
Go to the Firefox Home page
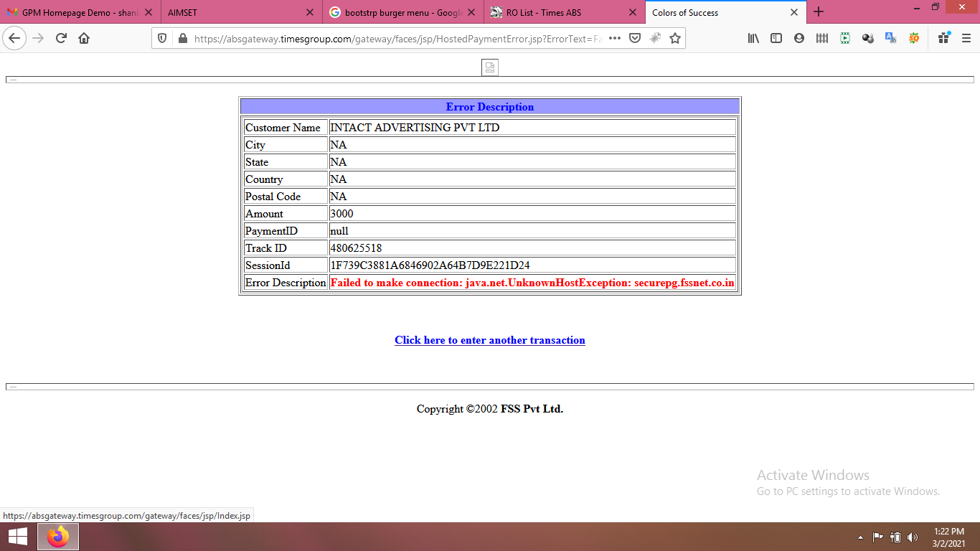(x=84, y=39)
